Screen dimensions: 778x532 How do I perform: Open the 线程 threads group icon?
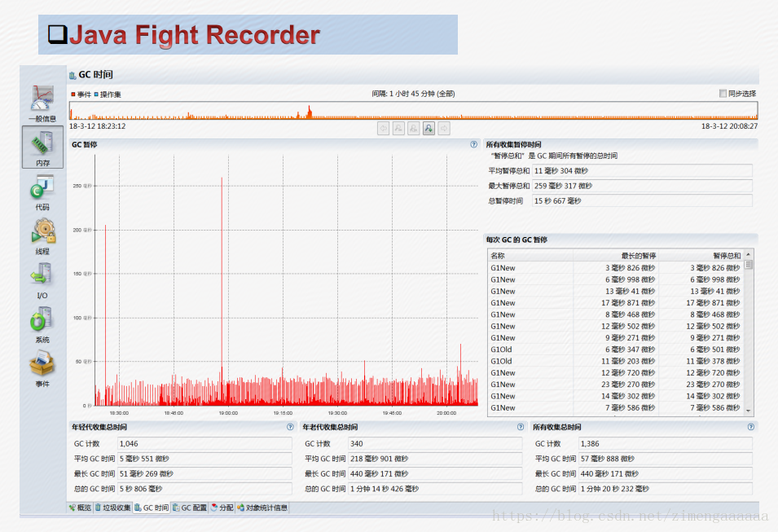[42, 237]
